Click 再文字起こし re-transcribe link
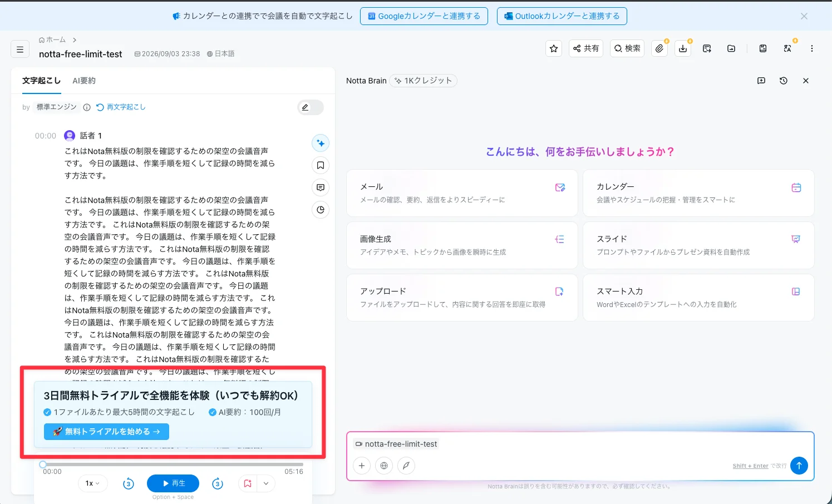Viewport: 832px width, 504px height. pos(121,107)
